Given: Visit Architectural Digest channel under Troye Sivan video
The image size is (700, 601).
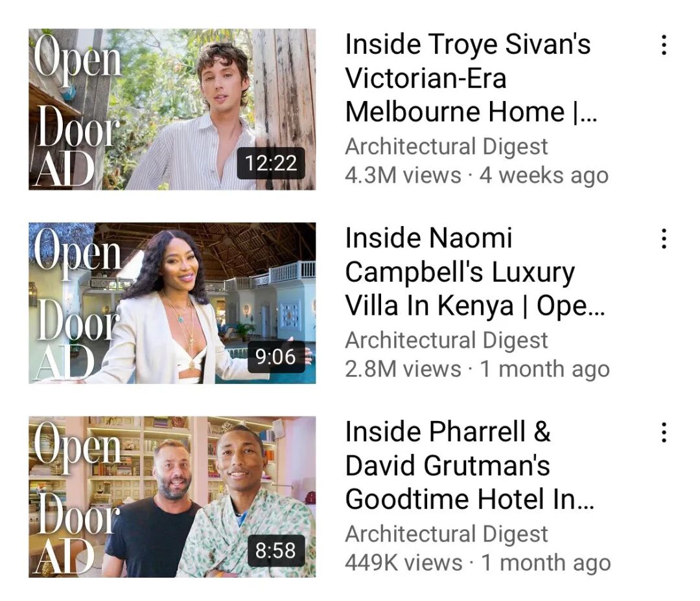Looking at the screenshot, I should [447, 147].
